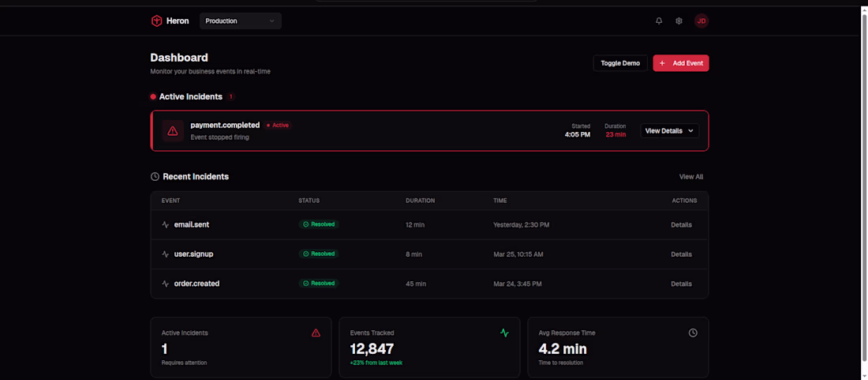
Task: Click 'Requires attention' card subtitle
Action: (185, 363)
